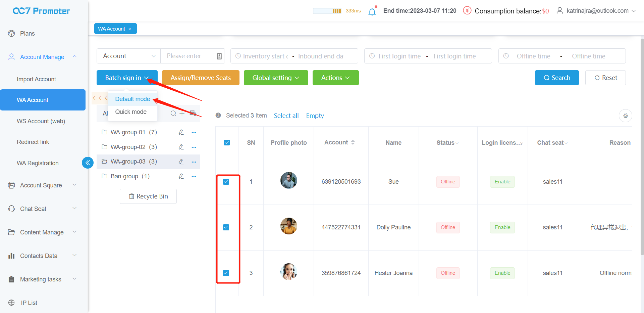
Task: Click add group plus icon
Action: (182, 113)
